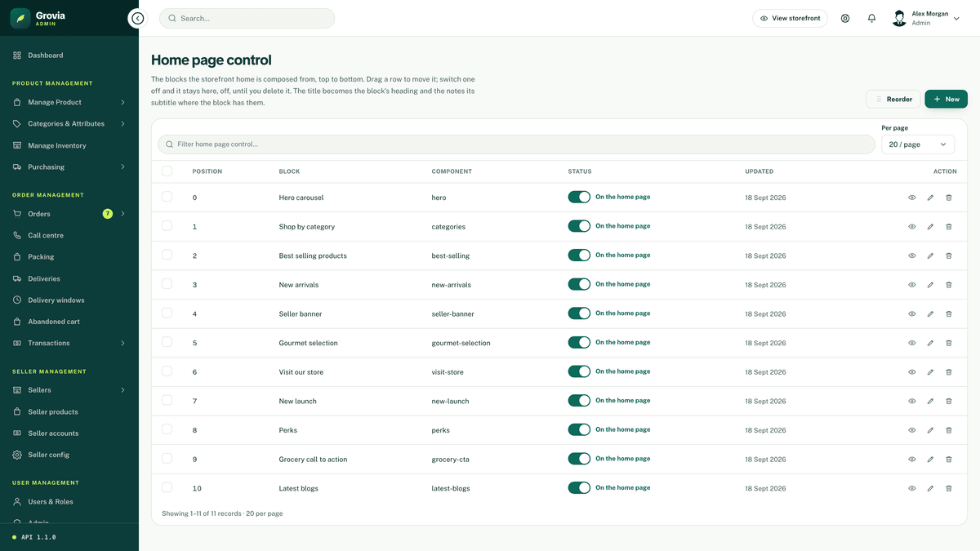The height and width of the screenshot is (551, 980).
Task: Expand the Transactions menu
Action: [69, 343]
